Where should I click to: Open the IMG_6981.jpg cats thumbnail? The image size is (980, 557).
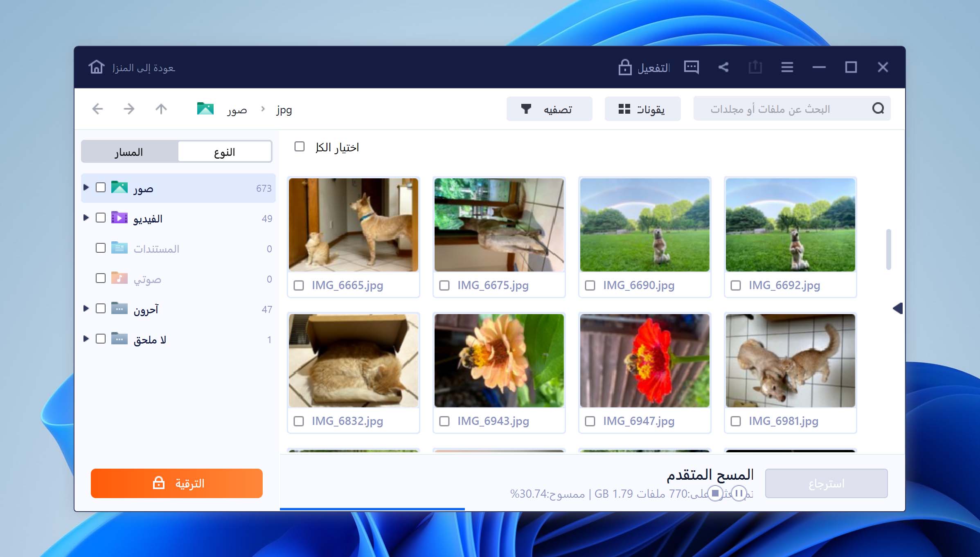click(791, 360)
